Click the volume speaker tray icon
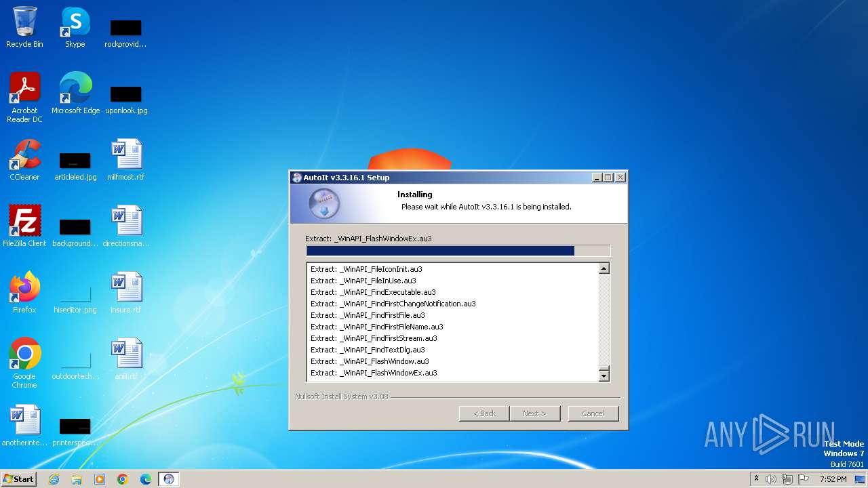868x488 pixels. pyautogui.click(x=771, y=479)
